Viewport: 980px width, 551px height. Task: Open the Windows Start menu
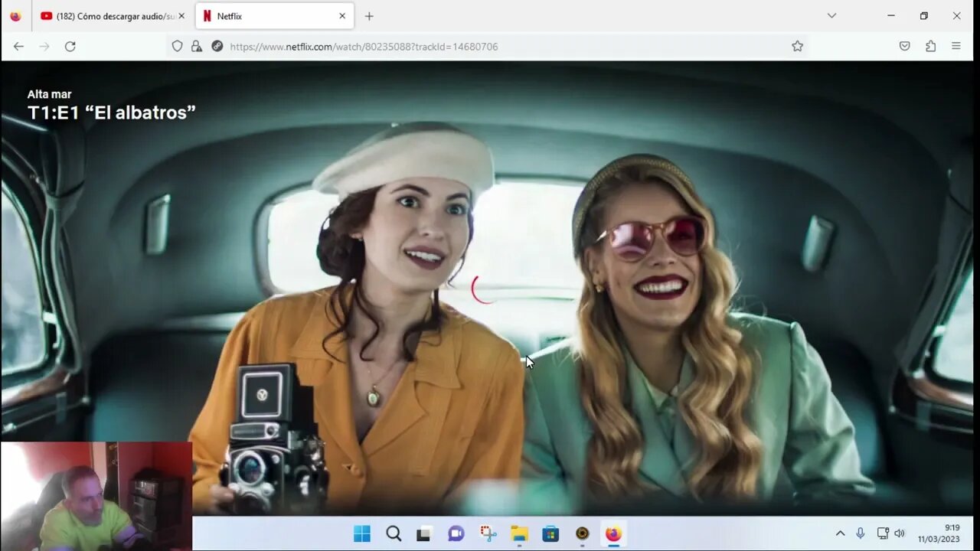(x=362, y=533)
